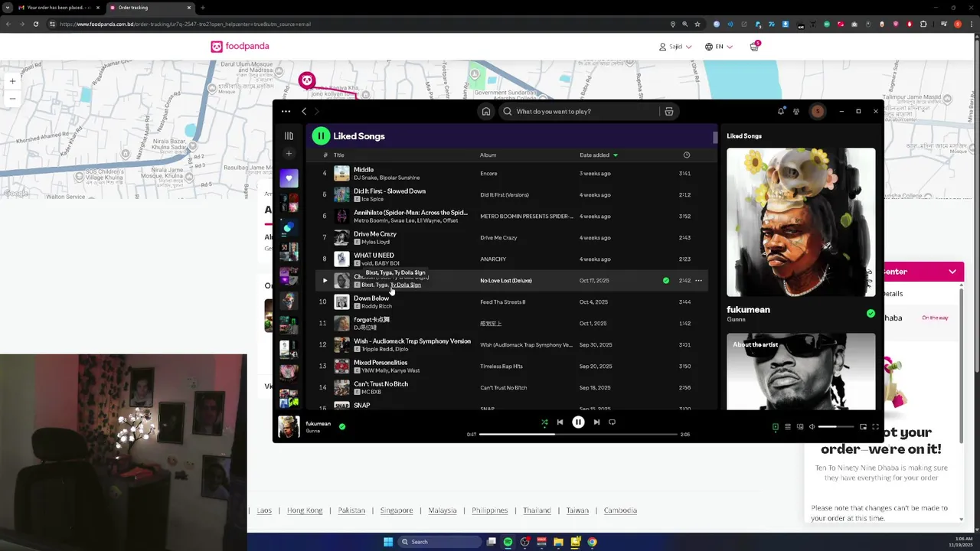Pause Liked Songs with green header button

(321, 136)
